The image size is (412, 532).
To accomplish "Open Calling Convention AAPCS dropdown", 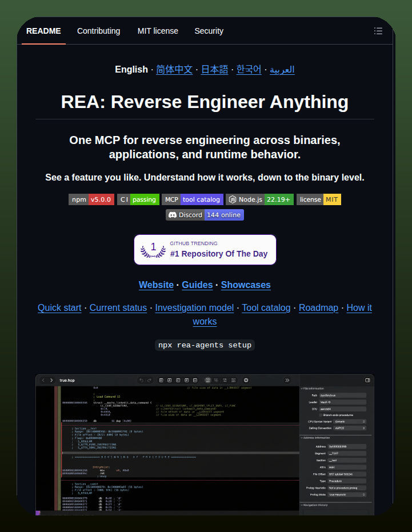I will (x=350, y=428).
